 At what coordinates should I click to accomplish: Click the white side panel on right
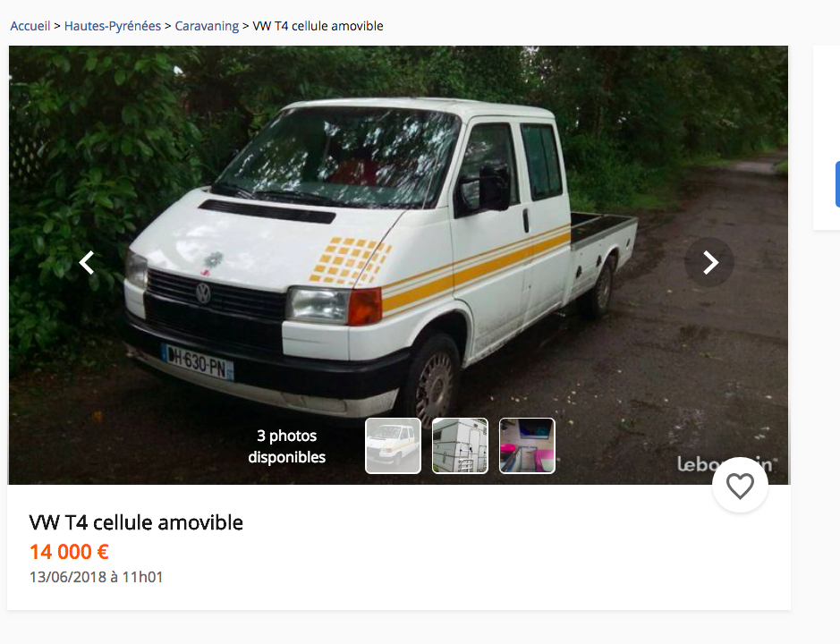(827, 138)
